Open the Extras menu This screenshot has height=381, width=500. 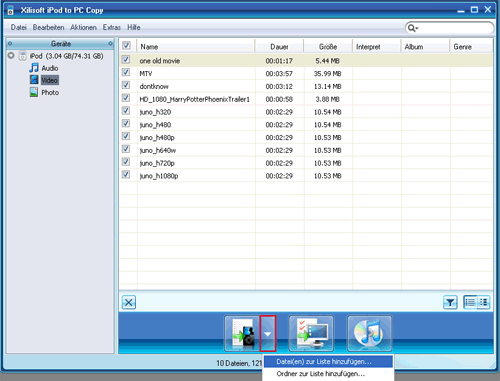pos(112,27)
